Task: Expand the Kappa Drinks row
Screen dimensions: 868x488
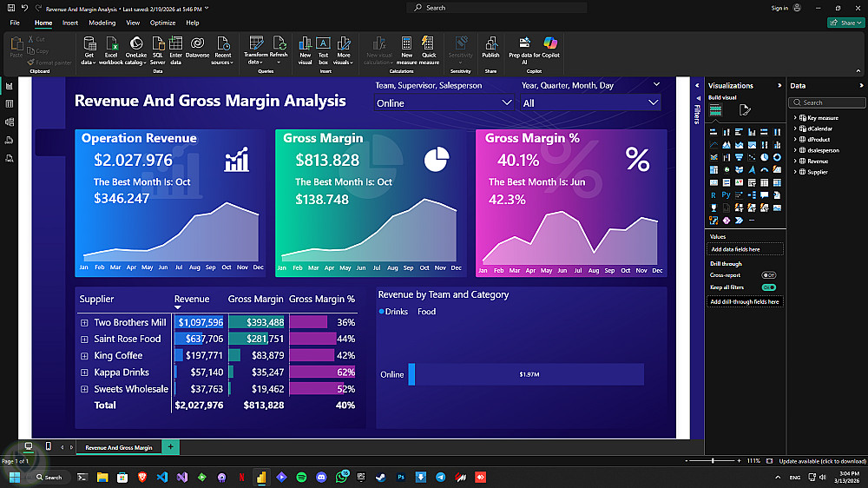Action: [84, 373]
